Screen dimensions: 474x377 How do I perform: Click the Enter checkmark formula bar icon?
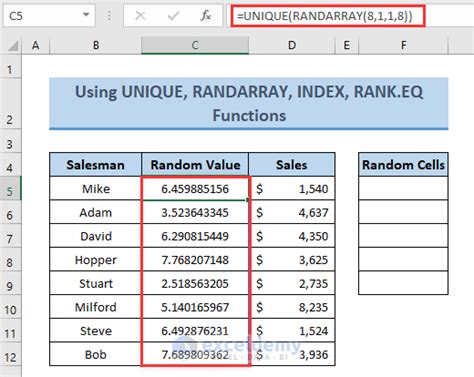tap(173, 15)
